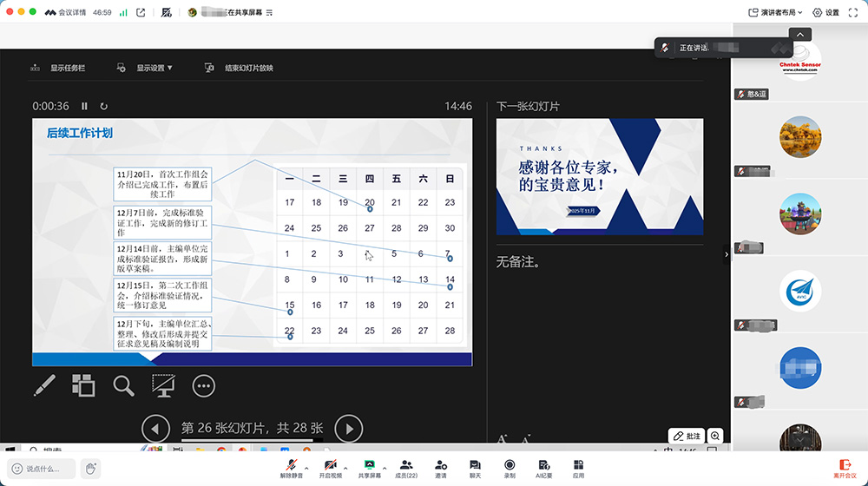Click the 邀请 invite icon
Image resolution: width=868 pixels, height=486 pixels.
point(441,467)
